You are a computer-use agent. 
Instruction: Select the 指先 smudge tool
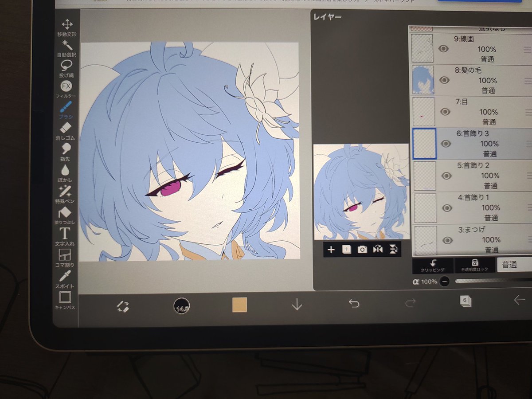[x=65, y=153]
